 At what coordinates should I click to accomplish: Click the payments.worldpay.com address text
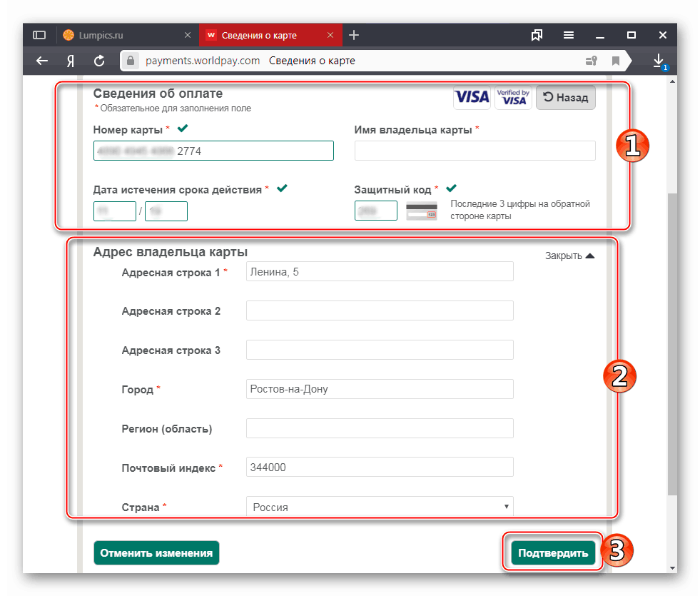coord(203,60)
